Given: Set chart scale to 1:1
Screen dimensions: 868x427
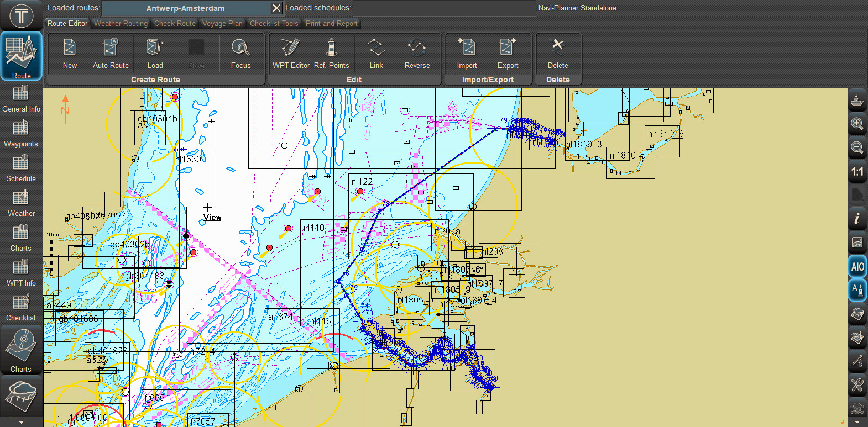Looking at the screenshot, I should [857, 172].
